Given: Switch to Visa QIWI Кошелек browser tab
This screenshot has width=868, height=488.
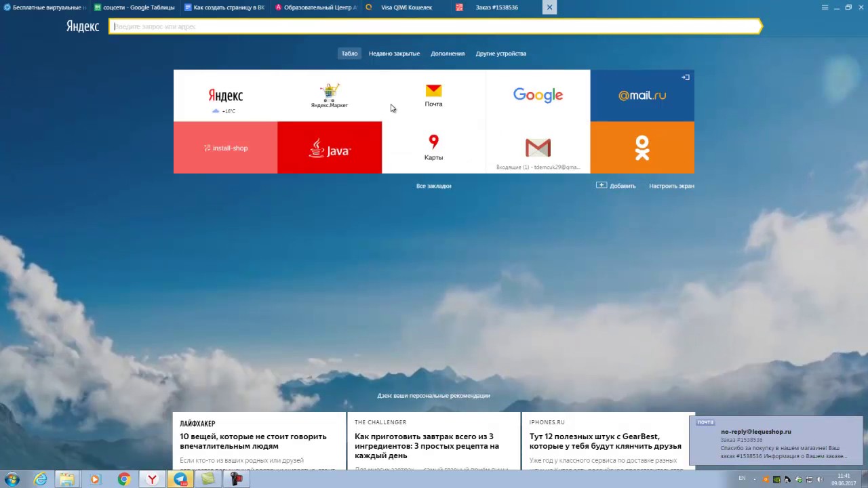Looking at the screenshot, I should [406, 7].
